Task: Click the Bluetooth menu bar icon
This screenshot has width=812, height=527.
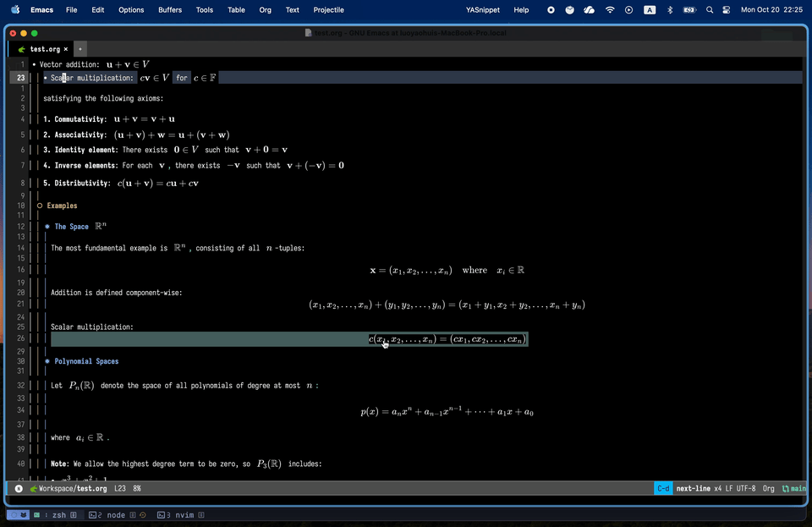Action: (x=670, y=10)
